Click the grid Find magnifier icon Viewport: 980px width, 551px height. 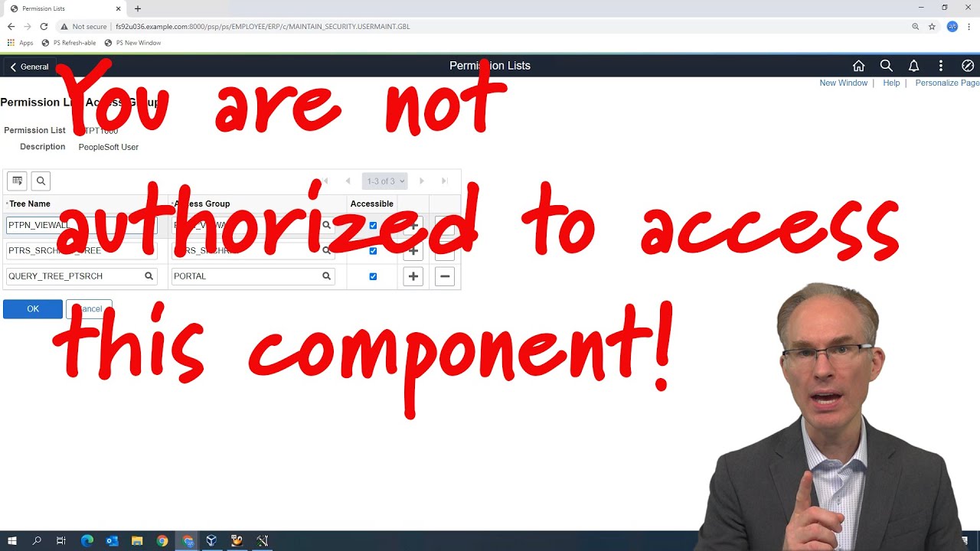click(41, 181)
